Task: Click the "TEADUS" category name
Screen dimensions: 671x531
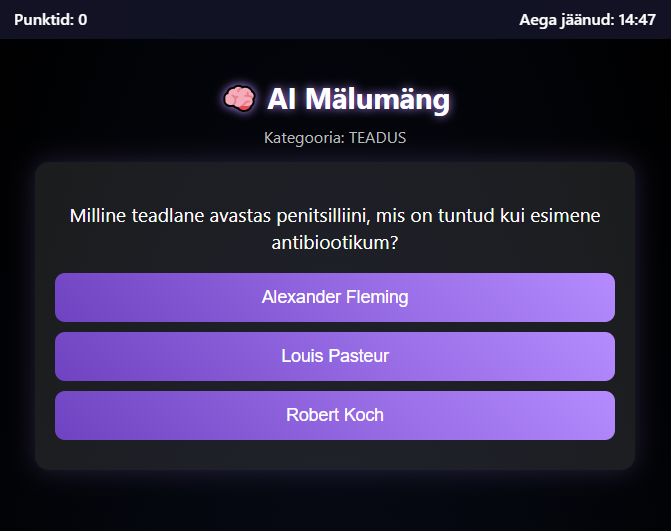Action: coord(377,138)
